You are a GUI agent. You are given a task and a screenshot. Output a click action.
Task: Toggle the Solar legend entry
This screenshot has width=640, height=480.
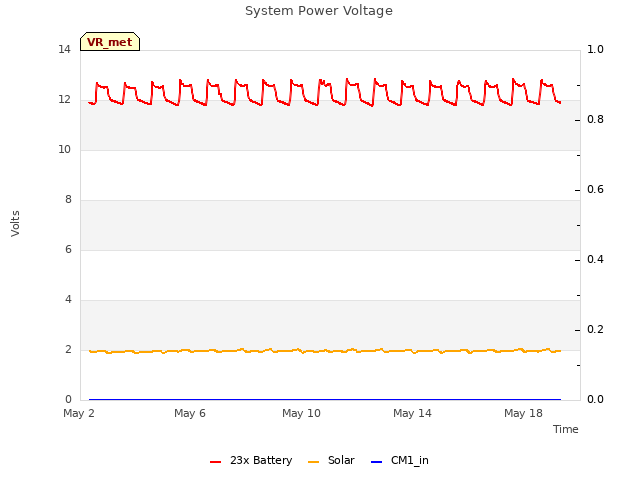pos(331,460)
